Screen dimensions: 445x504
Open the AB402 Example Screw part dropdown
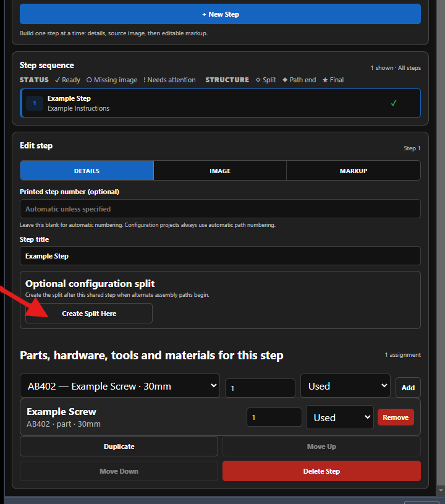click(120, 386)
